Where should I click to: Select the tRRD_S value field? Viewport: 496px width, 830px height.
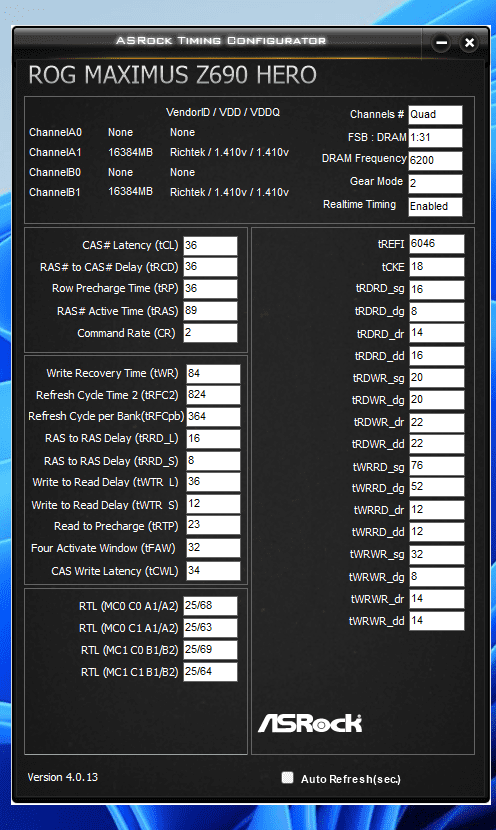coord(213,461)
